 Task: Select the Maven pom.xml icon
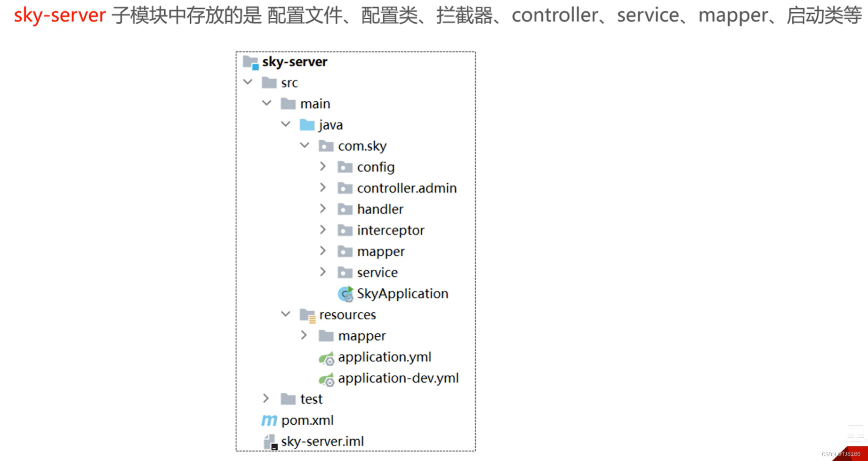click(x=268, y=420)
